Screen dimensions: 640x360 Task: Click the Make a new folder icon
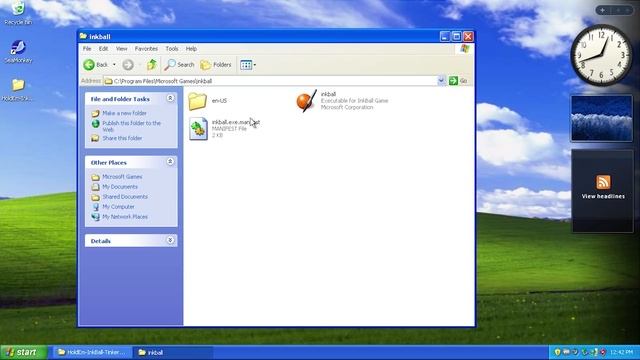[x=96, y=113]
